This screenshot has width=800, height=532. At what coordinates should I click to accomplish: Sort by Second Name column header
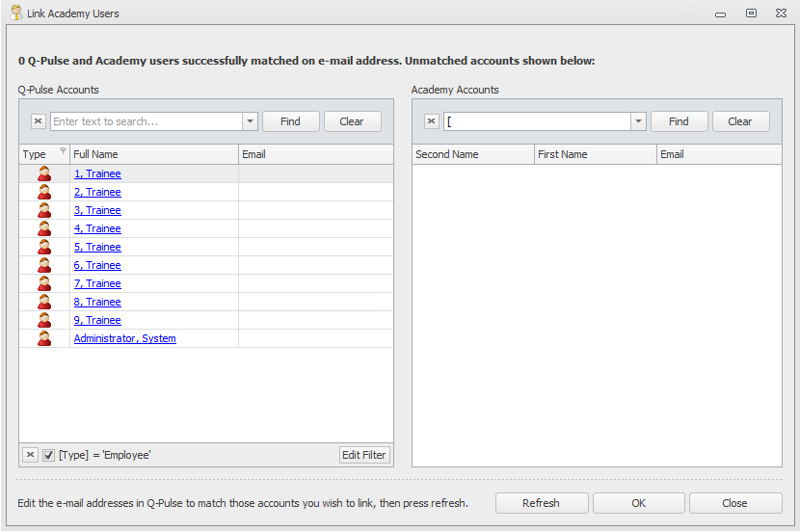coord(473,154)
